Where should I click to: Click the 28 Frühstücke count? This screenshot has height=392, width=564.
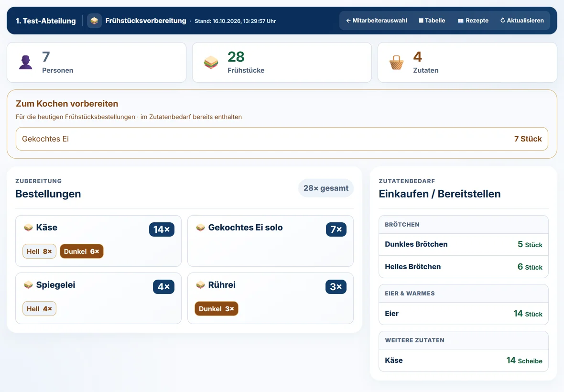pyautogui.click(x=236, y=57)
